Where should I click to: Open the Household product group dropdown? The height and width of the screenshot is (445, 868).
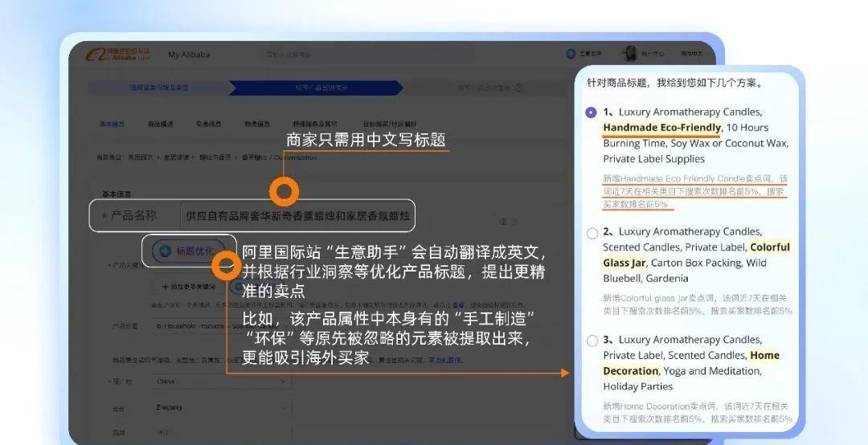[x=221, y=326]
